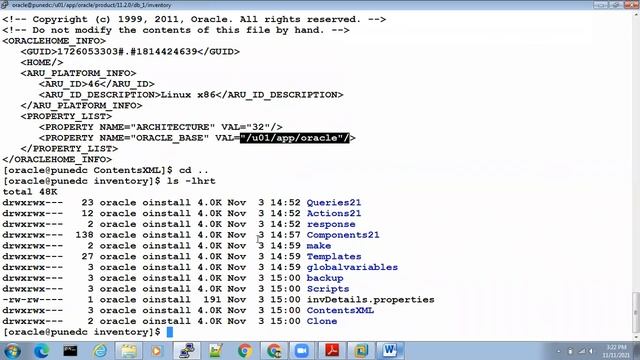Open network status in system tray
This screenshot has height=360, width=640.
pyautogui.click(x=582, y=351)
